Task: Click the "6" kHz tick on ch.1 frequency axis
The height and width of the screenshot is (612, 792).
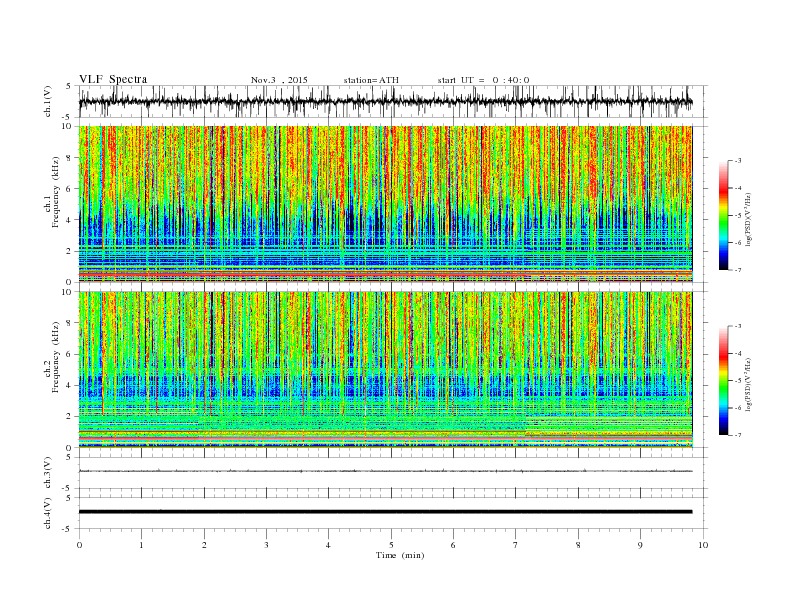Action: (x=69, y=189)
